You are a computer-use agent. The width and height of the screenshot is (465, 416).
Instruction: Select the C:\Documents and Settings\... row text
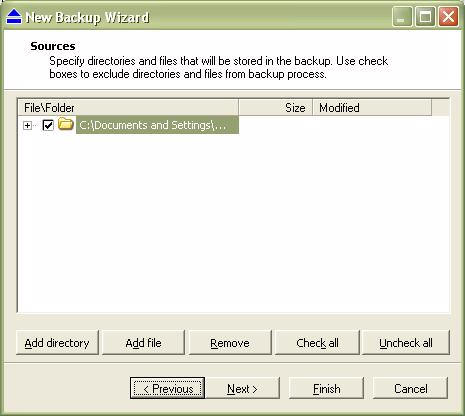point(157,125)
